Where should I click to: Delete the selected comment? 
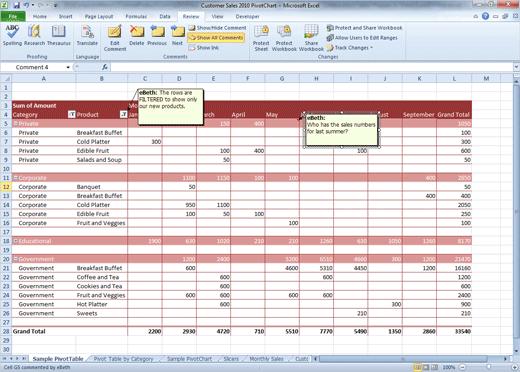click(x=137, y=35)
